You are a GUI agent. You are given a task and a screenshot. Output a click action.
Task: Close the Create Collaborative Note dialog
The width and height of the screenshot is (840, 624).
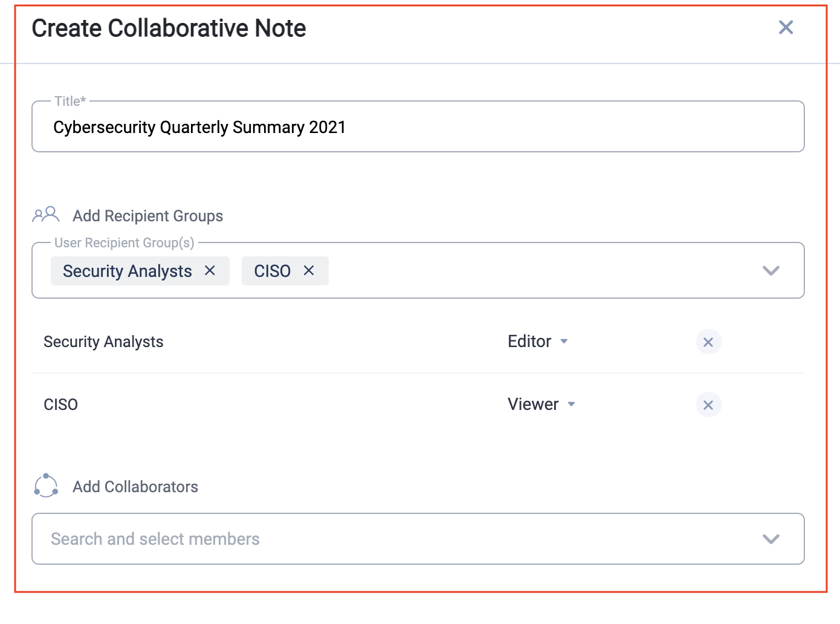tap(786, 27)
